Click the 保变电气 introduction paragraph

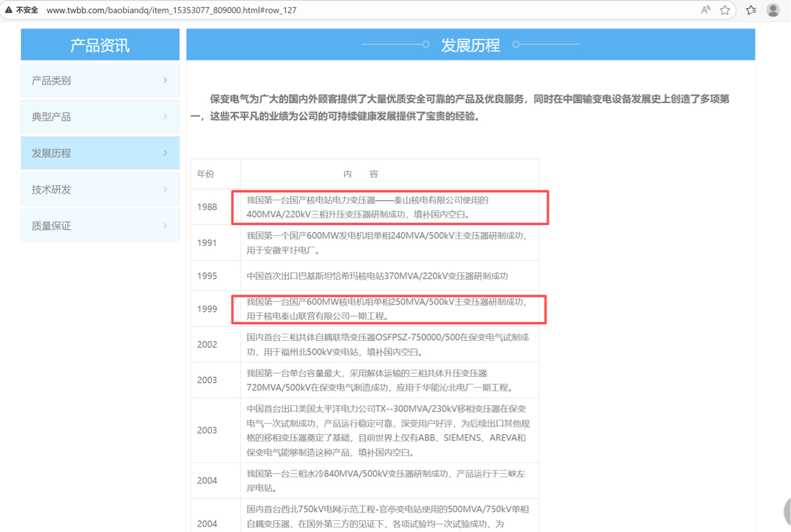460,107
